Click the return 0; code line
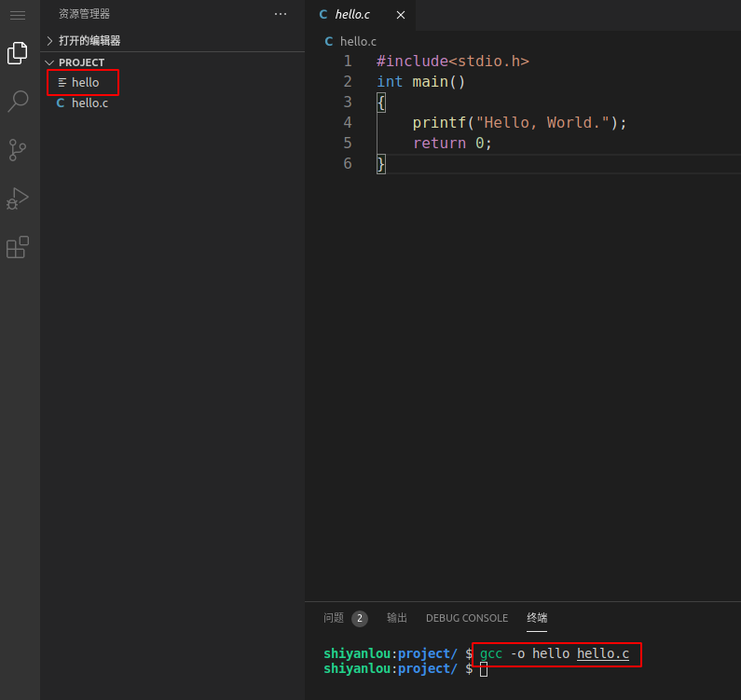Image resolution: width=741 pixels, height=700 pixels. coord(452,144)
